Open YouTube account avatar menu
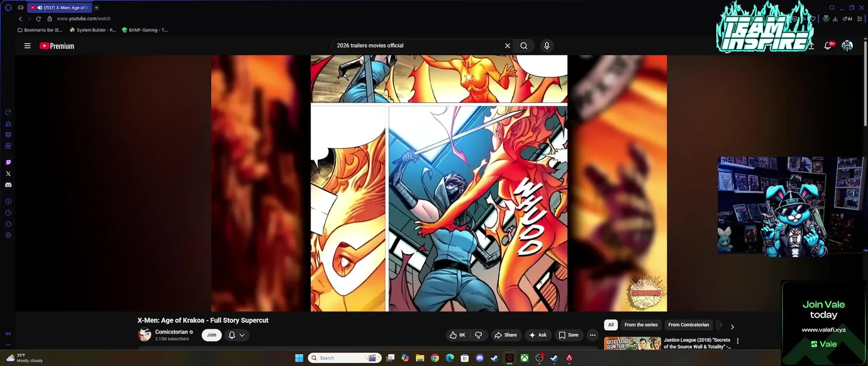This screenshot has width=868, height=366. (x=847, y=46)
